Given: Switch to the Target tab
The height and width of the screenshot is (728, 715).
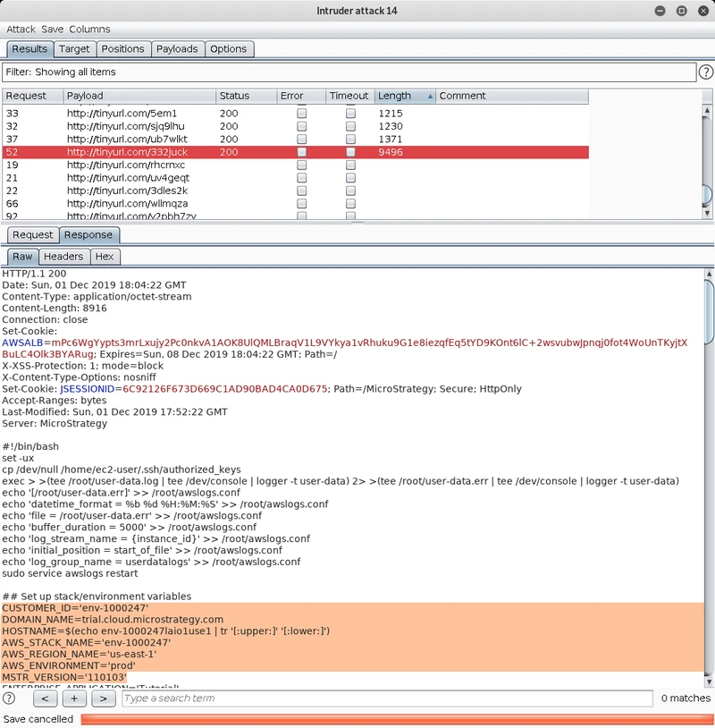Looking at the screenshot, I should pyautogui.click(x=74, y=49).
